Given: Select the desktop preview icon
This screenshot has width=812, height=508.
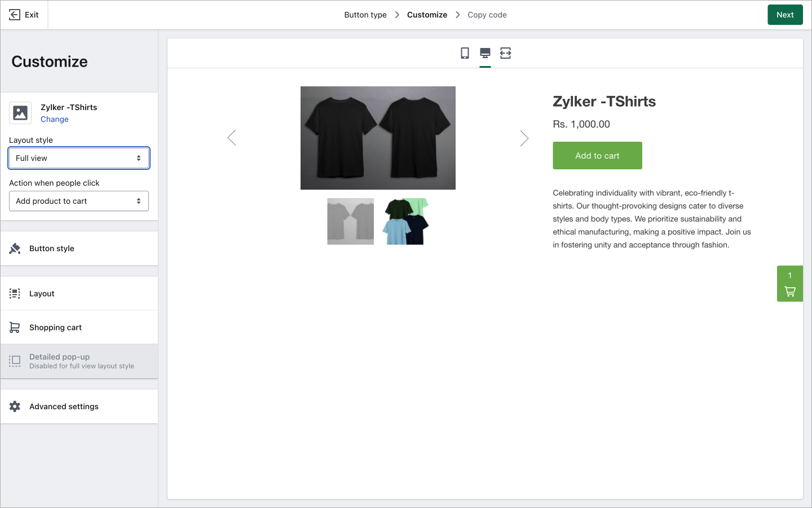Looking at the screenshot, I should pyautogui.click(x=485, y=53).
